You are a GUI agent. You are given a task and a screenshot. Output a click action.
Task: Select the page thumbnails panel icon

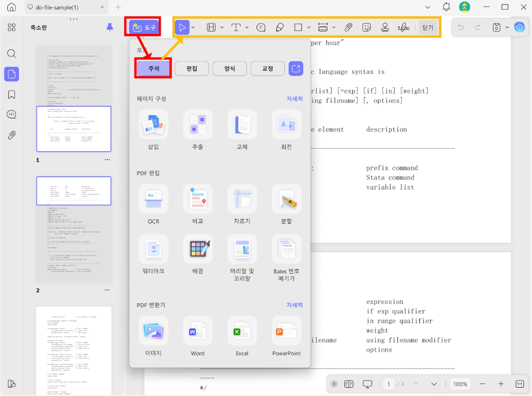[x=12, y=74]
